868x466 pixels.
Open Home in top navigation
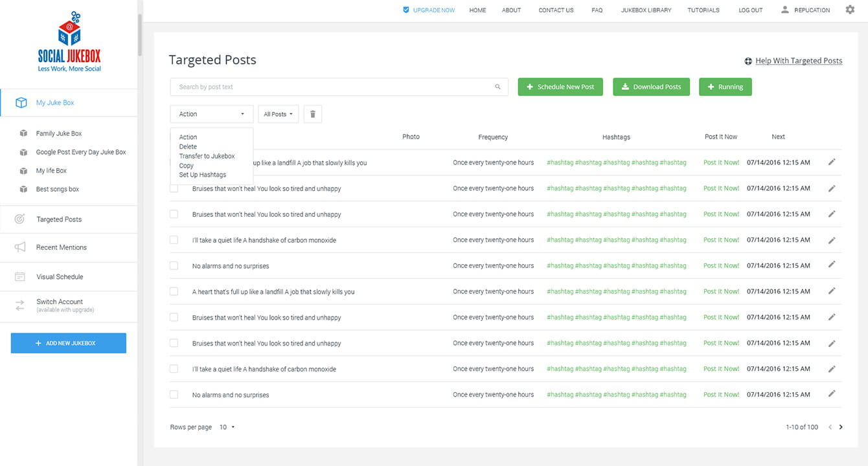[x=477, y=10]
